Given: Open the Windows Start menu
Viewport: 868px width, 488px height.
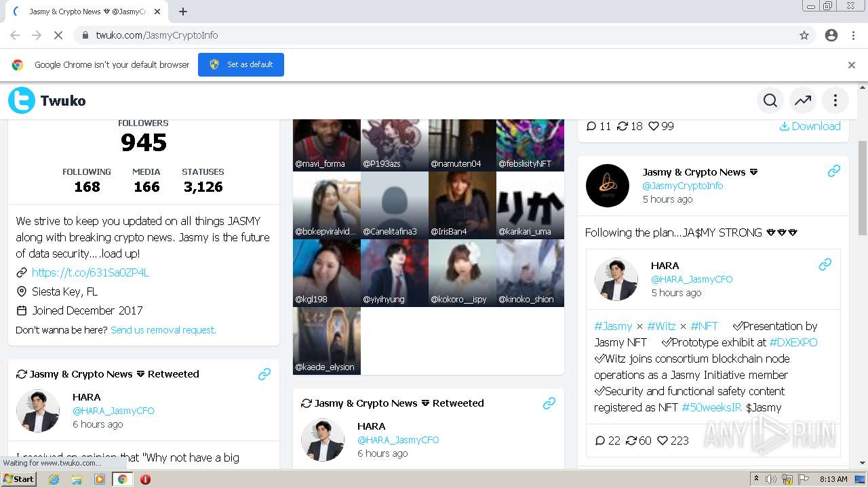Looking at the screenshot, I should click(x=19, y=479).
